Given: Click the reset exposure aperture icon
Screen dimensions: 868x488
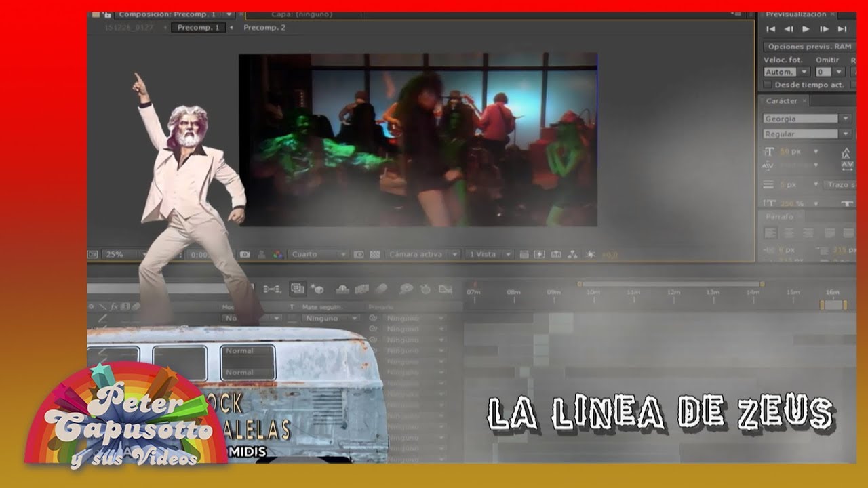Looking at the screenshot, I should [591, 255].
